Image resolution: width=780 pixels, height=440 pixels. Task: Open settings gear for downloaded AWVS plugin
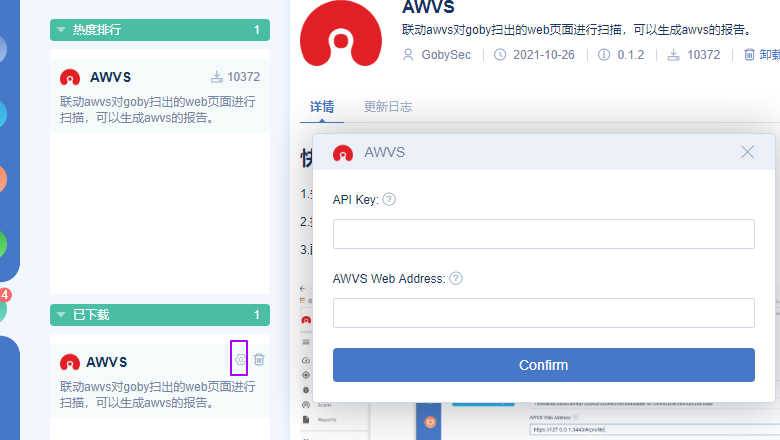pos(240,359)
